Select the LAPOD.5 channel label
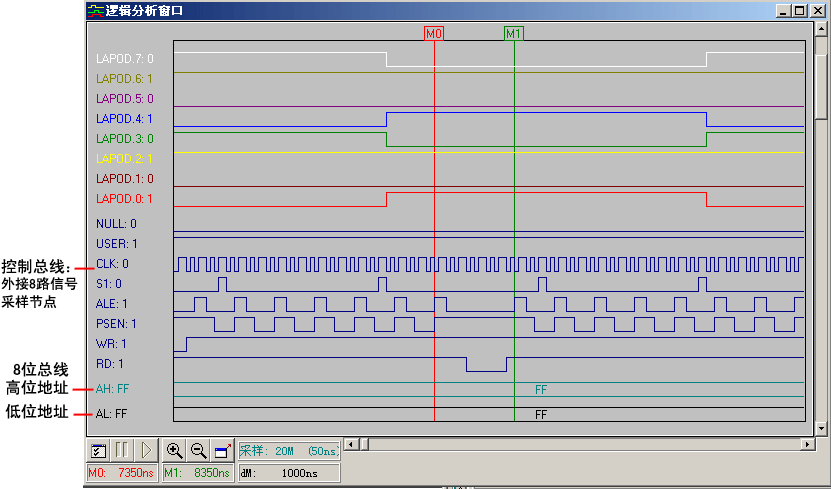This screenshot has width=831, height=489. click(x=125, y=99)
